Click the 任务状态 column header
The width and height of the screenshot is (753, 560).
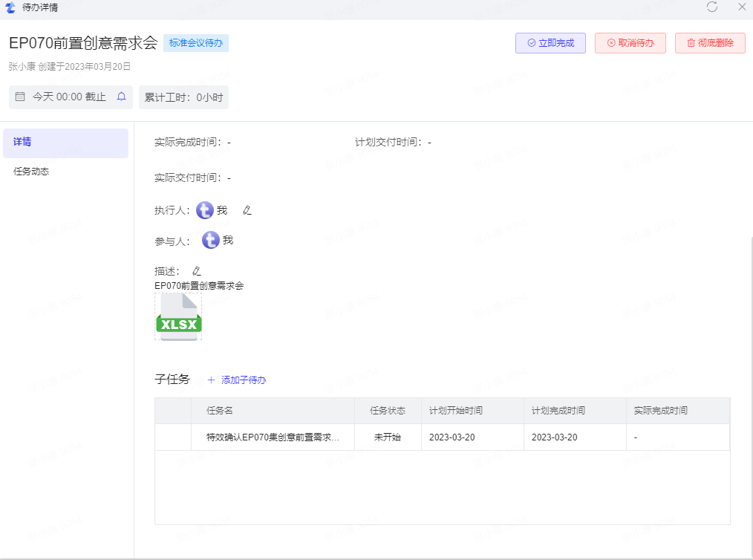pos(388,411)
